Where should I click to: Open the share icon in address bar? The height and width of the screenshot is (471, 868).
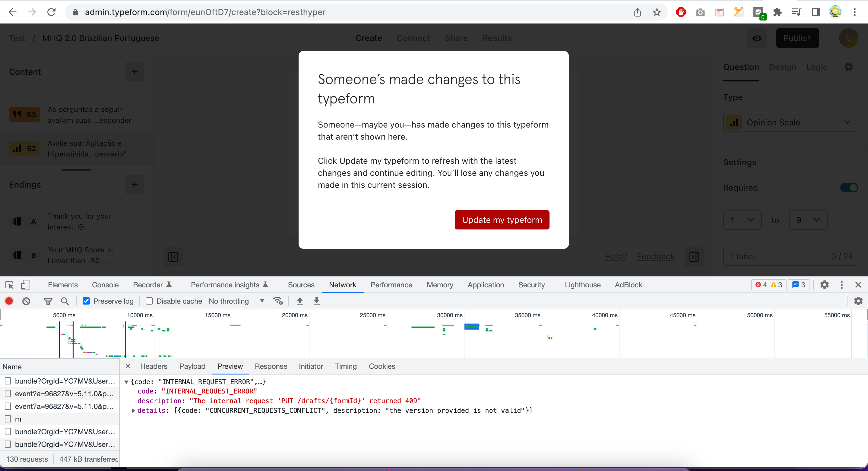(x=637, y=12)
